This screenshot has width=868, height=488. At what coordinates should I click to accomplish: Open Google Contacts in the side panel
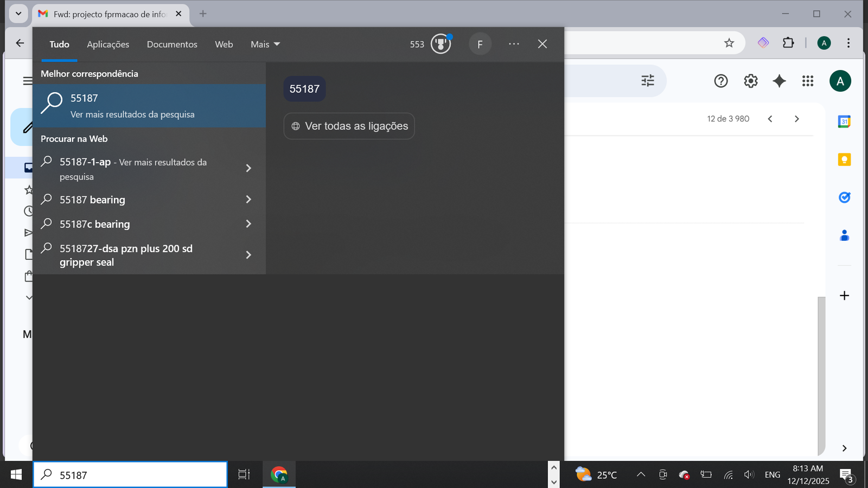point(845,235)
